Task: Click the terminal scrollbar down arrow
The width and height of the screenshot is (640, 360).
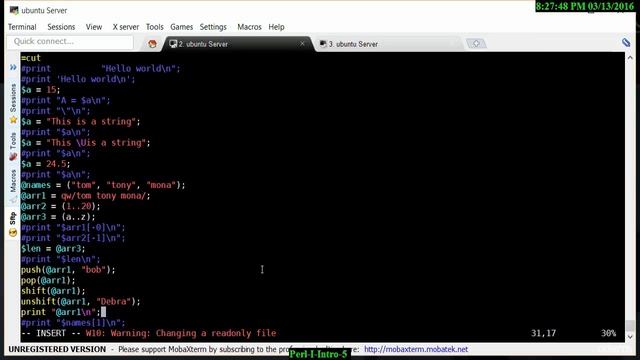Action: pyautogui.click(x=630, y=337)
